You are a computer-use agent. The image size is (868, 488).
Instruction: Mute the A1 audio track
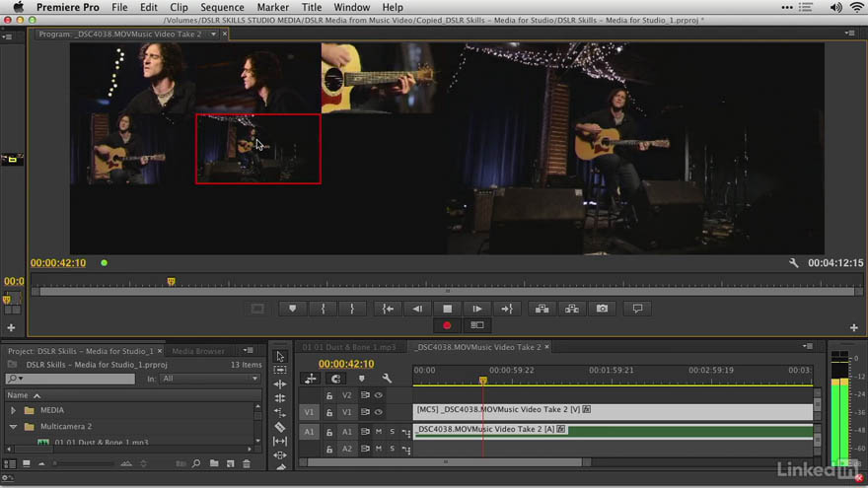(x=379, y=432)
